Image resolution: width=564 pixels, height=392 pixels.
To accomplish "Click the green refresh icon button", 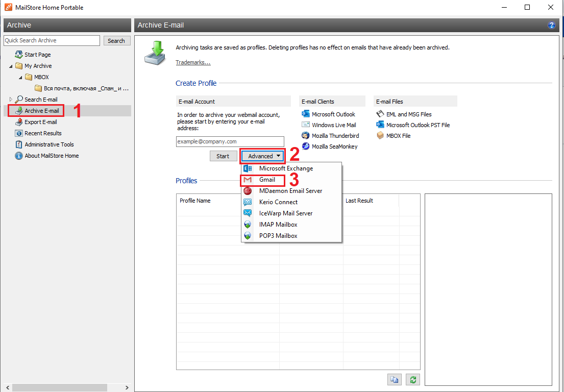I will pyautogui.click(x=413, y=379).
